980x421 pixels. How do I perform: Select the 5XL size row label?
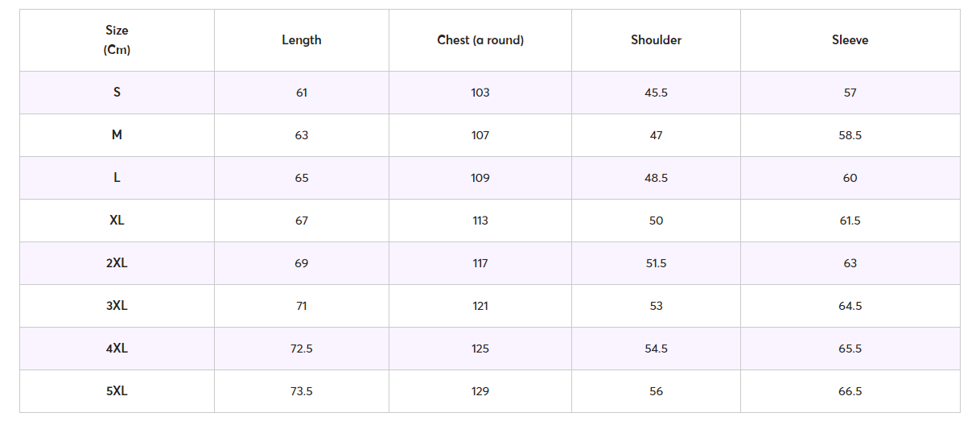(117, 390)
